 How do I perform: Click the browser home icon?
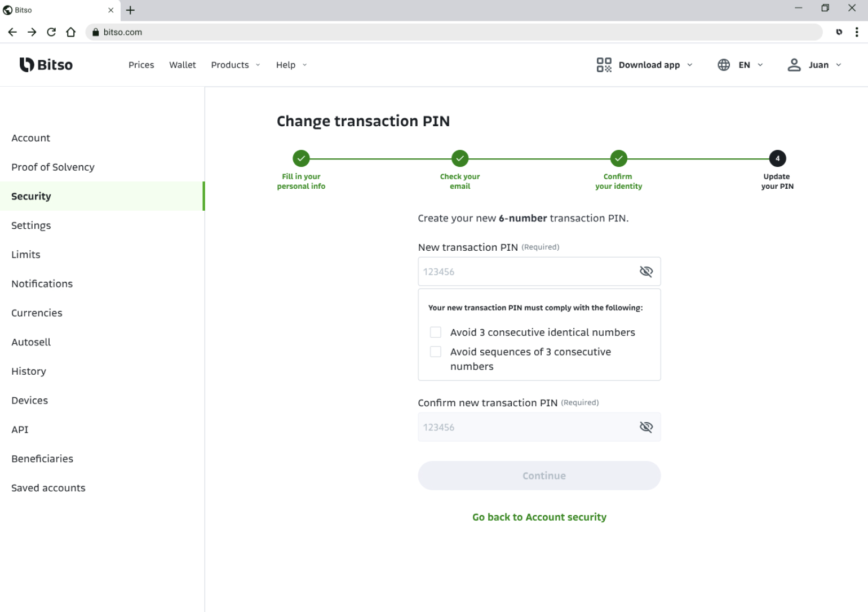coord(70,32)
